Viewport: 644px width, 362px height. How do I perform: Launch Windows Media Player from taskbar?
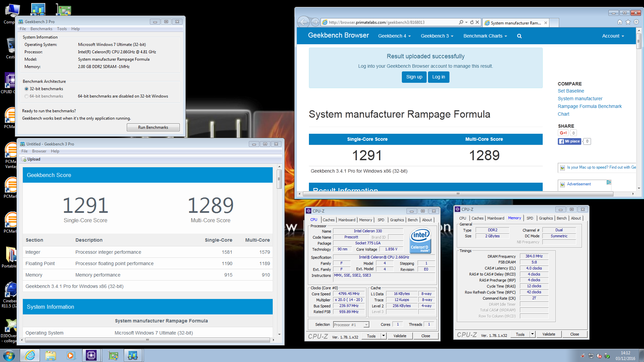(71, 355)
